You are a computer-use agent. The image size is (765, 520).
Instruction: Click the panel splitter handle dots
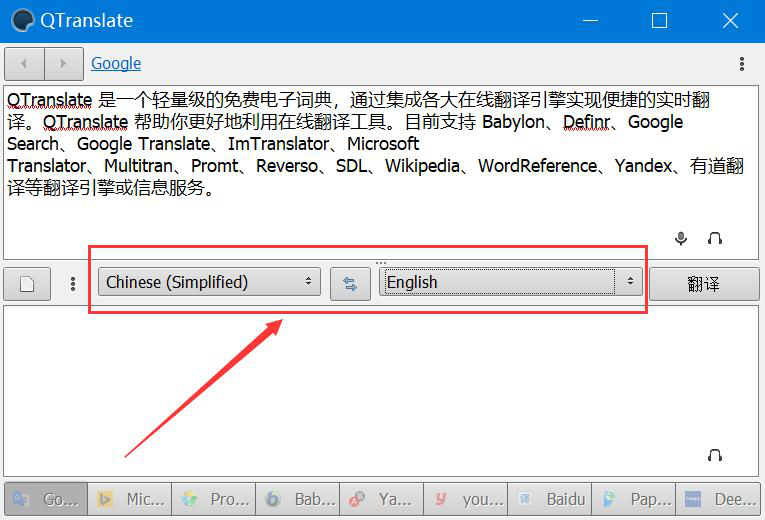click(381, 263)
